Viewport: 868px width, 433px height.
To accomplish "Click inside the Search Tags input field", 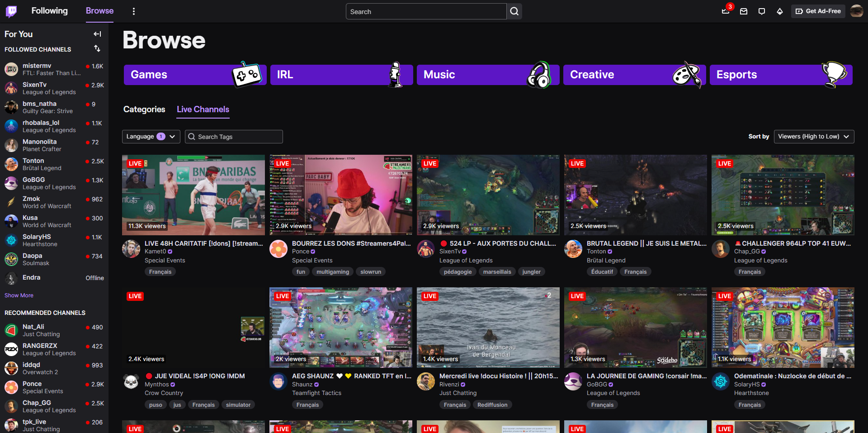I will pyautogui.click(x=233, y=136).
